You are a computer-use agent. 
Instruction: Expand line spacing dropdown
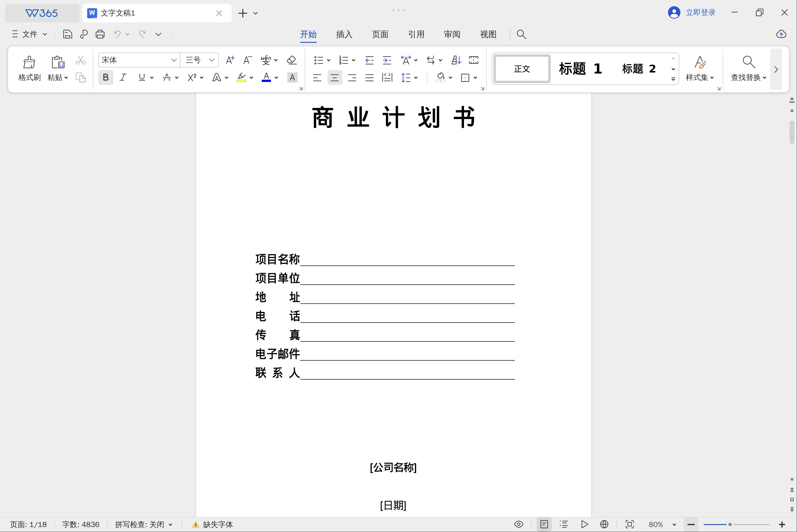pyautogui.click(x=416, y=78)
